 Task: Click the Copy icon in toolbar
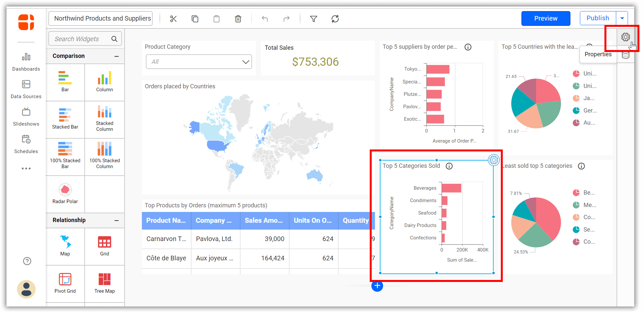pyautogui.click(x=195, y=19)
